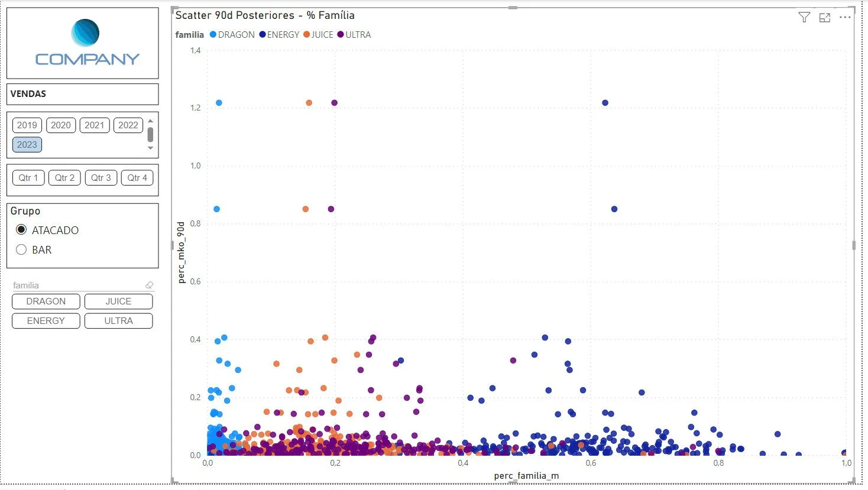Filter familia by ULTRA

tap(118, 321)
